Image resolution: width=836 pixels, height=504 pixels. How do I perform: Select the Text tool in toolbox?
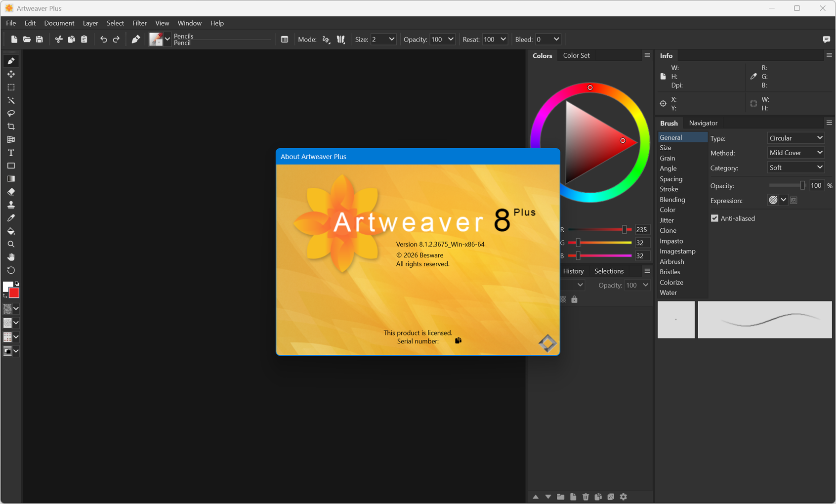tap(11, 153)
